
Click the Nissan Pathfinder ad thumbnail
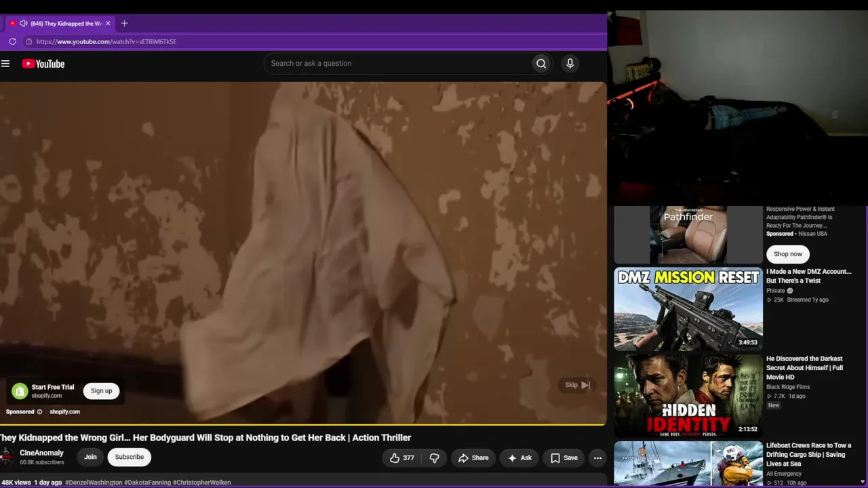[x=688, y=235]
